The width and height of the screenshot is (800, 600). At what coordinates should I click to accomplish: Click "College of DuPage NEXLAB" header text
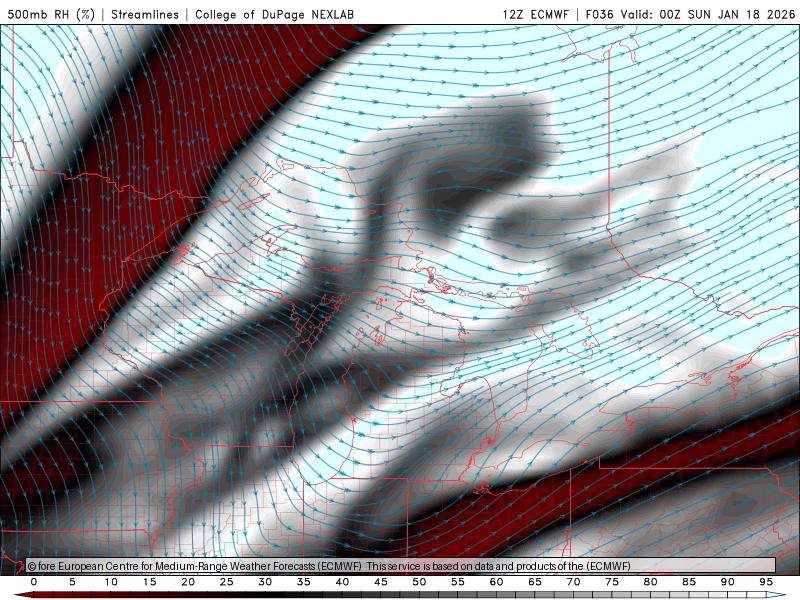pyautogui.click(x=274, y=14)
